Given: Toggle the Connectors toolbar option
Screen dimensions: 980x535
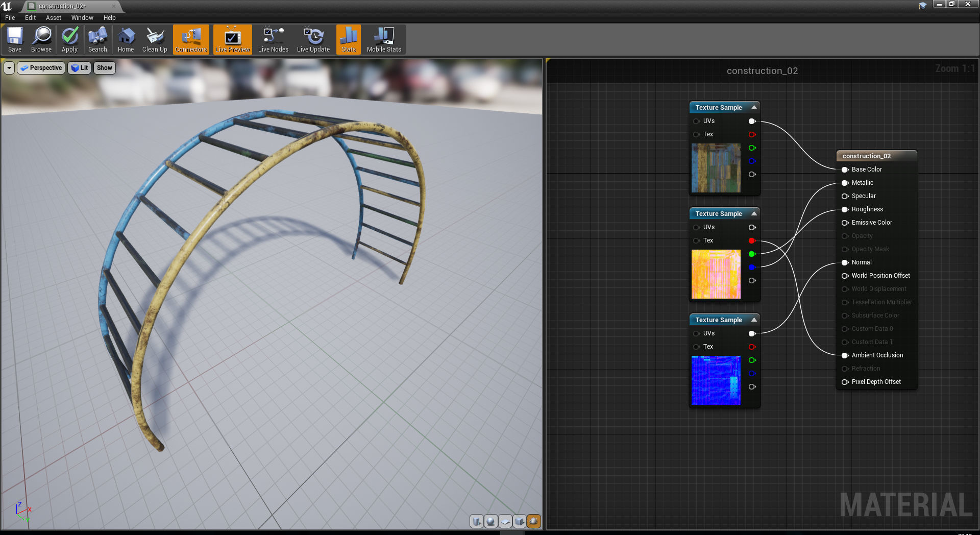Looking at the screenshot, I should (x=191, y=39).
